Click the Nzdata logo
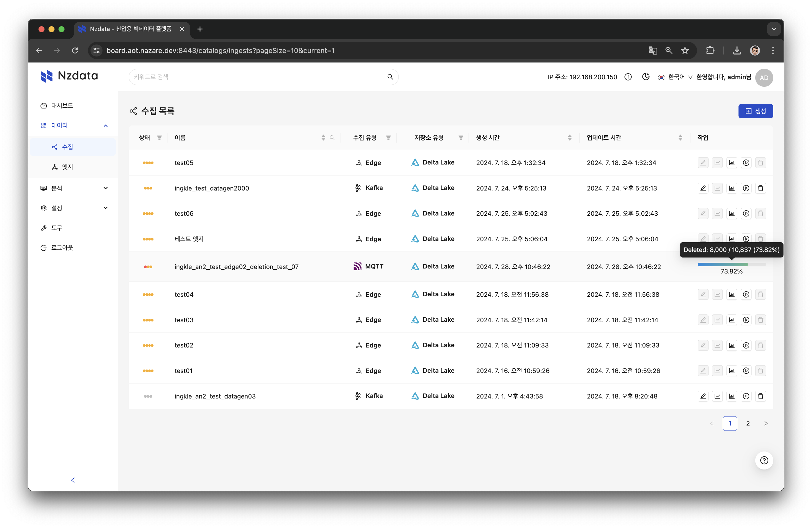 [x=69, y=76]
